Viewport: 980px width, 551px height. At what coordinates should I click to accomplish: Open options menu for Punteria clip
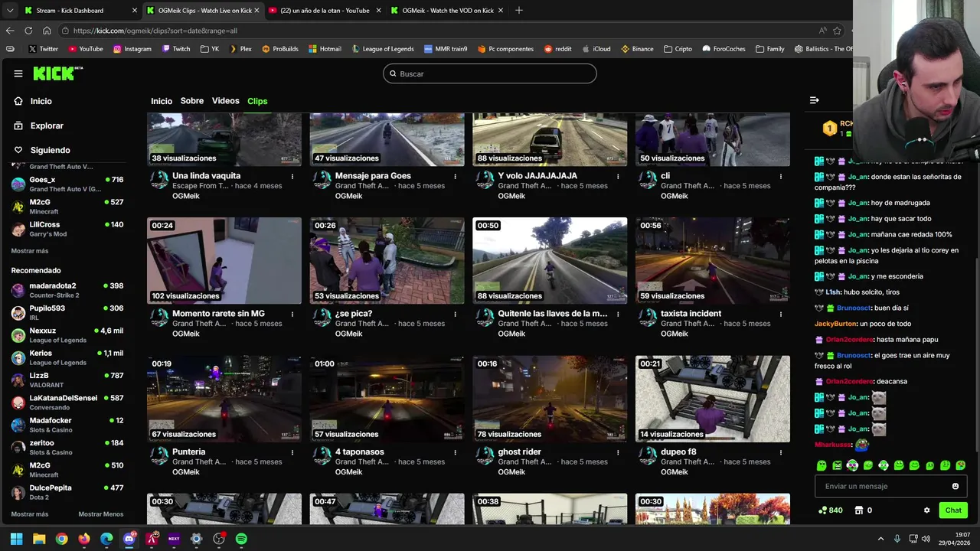pos(292,452)
